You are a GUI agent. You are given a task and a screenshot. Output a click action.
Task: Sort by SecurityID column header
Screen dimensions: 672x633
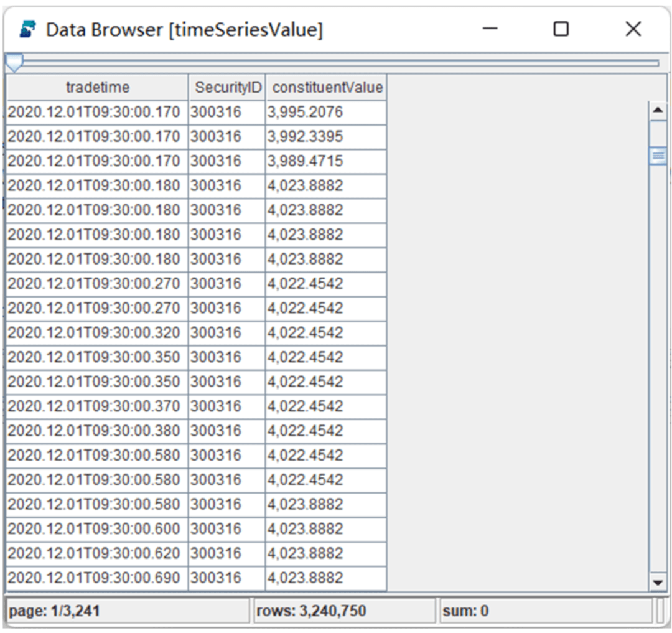tap(226, 87)
